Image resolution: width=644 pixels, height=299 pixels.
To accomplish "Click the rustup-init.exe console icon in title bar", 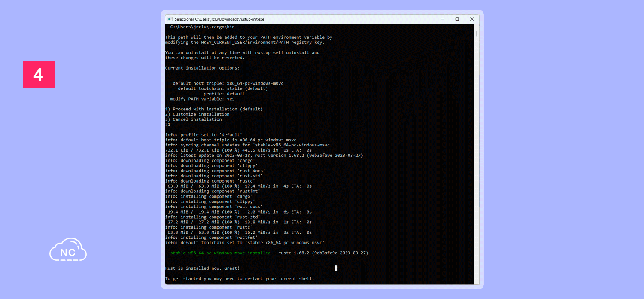I will (x=170, y=19).
